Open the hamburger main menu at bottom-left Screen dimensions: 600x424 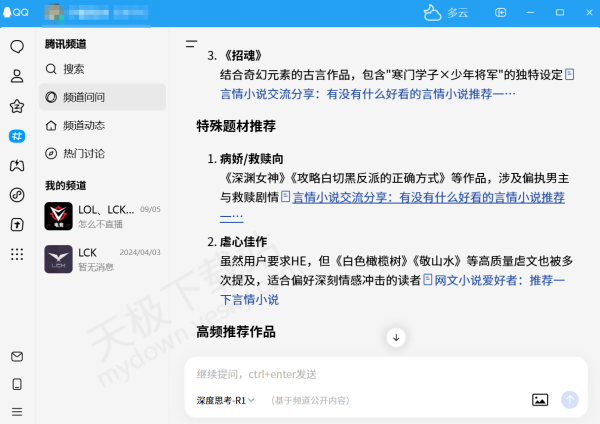tap(17, 411)
